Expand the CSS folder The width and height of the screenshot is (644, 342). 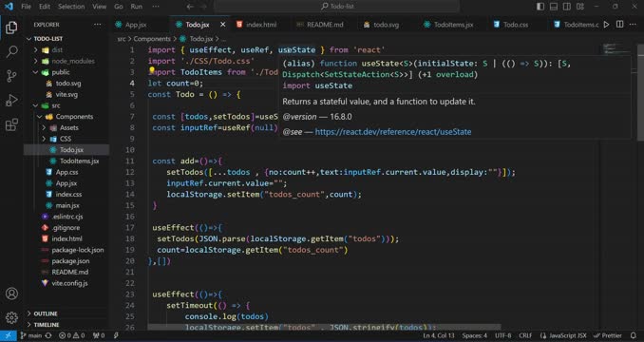pos(66,139)
